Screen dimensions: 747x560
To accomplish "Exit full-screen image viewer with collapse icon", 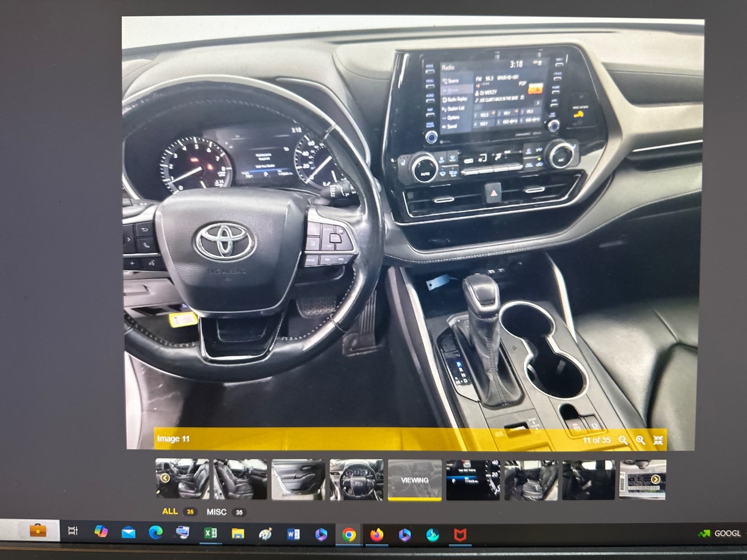I will pyautogui.click(x=658, y=440).
